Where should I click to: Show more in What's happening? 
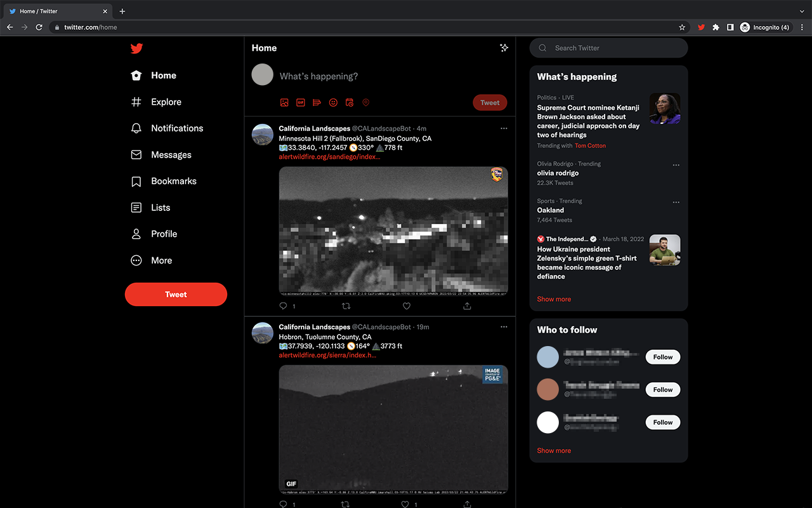554,299
